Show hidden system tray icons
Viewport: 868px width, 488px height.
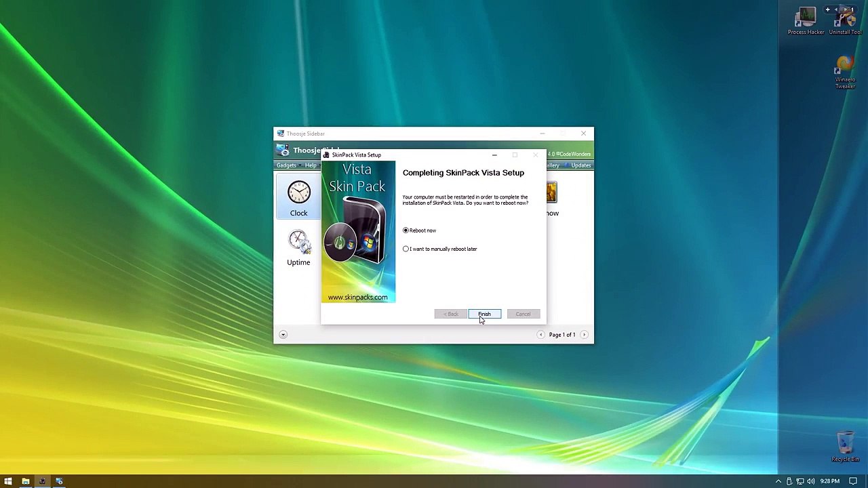pos(778,481)
